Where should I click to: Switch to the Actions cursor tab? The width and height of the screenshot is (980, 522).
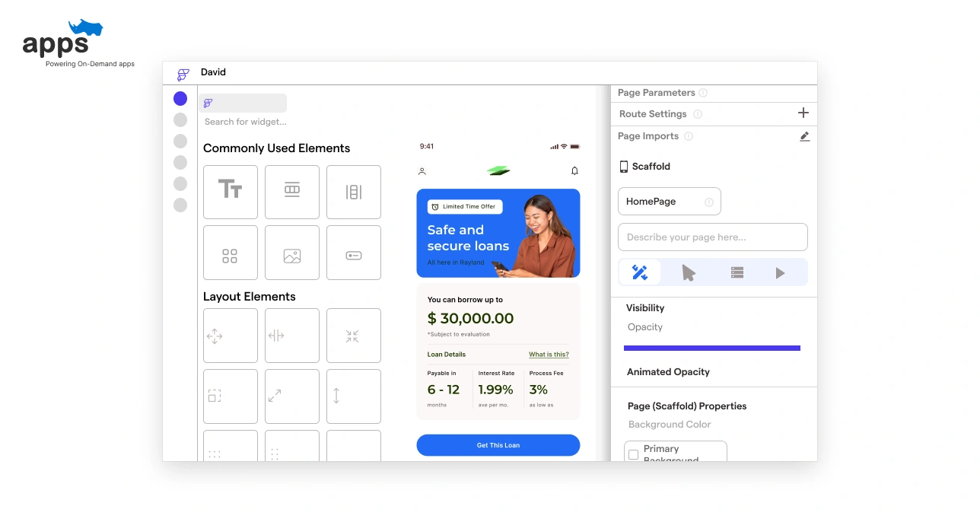[x=689, y=272]
